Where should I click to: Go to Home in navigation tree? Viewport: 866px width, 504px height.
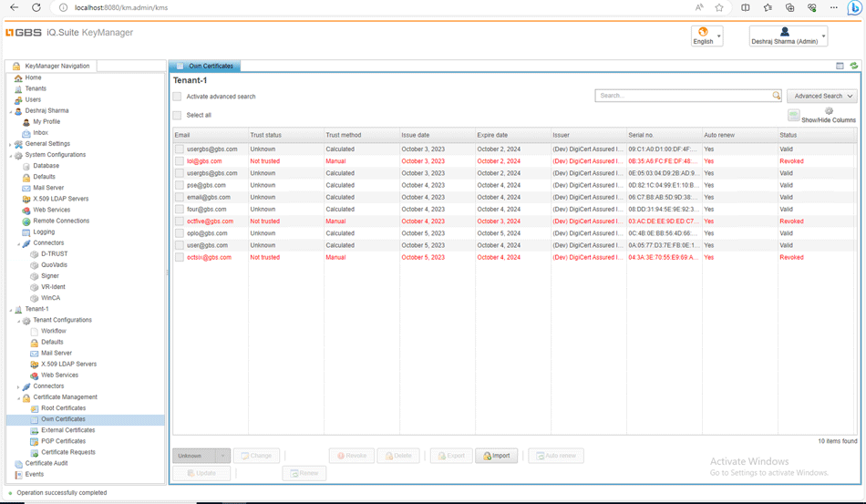click(33, 77)
